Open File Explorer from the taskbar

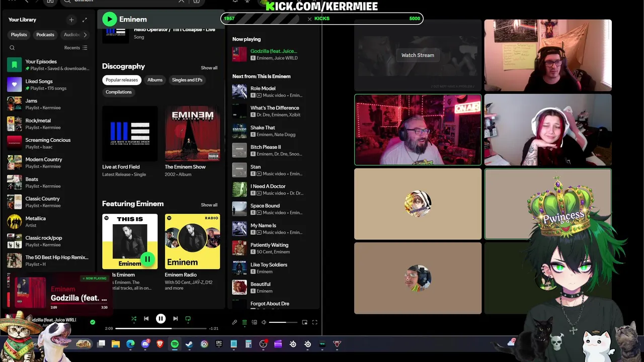[x=116, y=344]
